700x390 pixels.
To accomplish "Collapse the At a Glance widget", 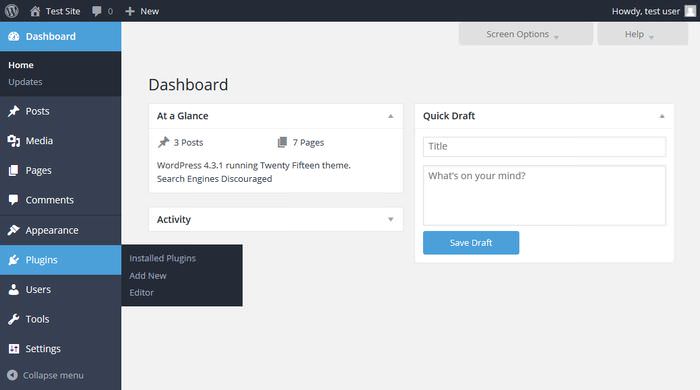I will pyautogui.click(x=391, y=116).
